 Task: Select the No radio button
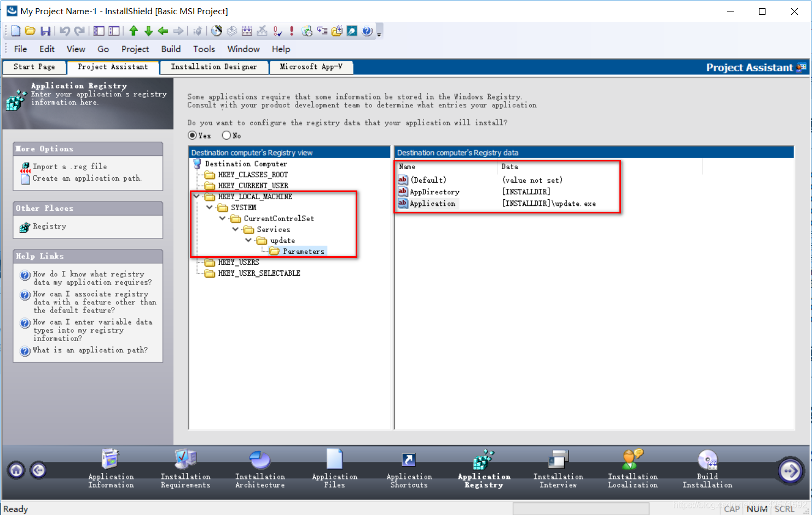226,135
